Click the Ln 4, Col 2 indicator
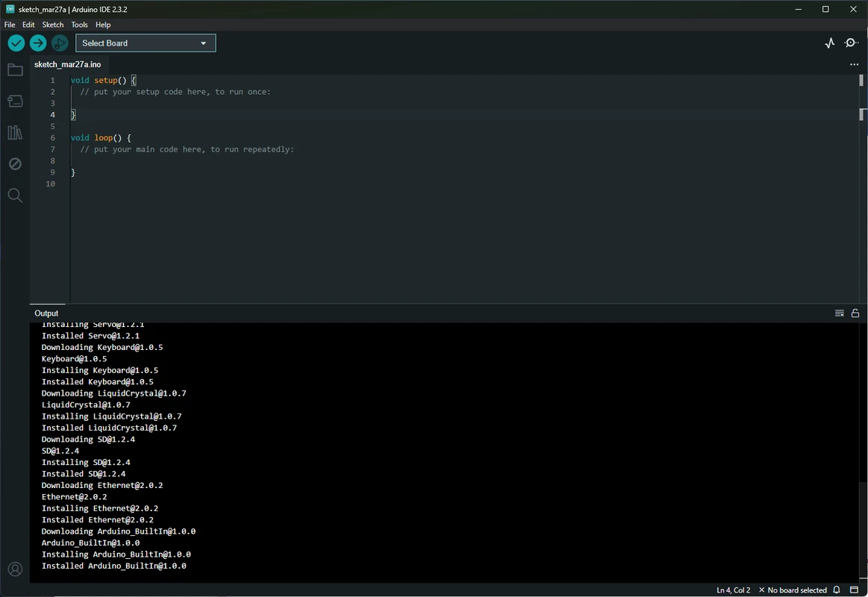The height and width of the screenshot is (597, 868). click(734, 590)
